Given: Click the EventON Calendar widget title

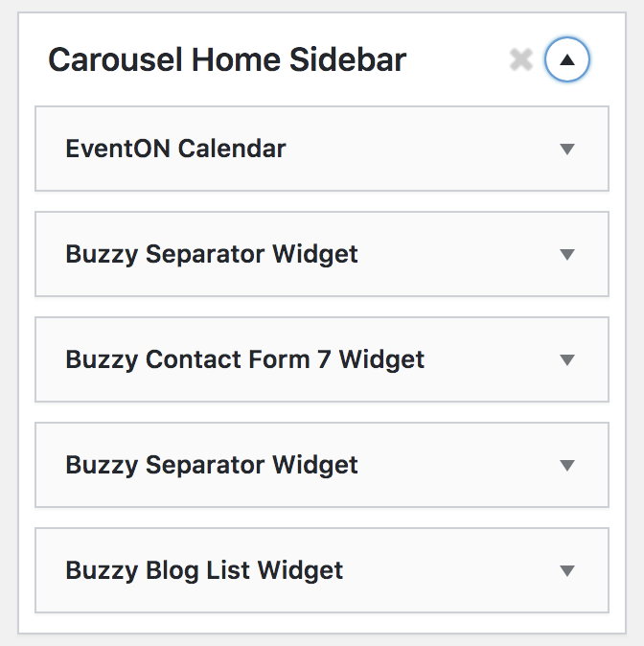Looking at the screenshot, I should [175, 149].
